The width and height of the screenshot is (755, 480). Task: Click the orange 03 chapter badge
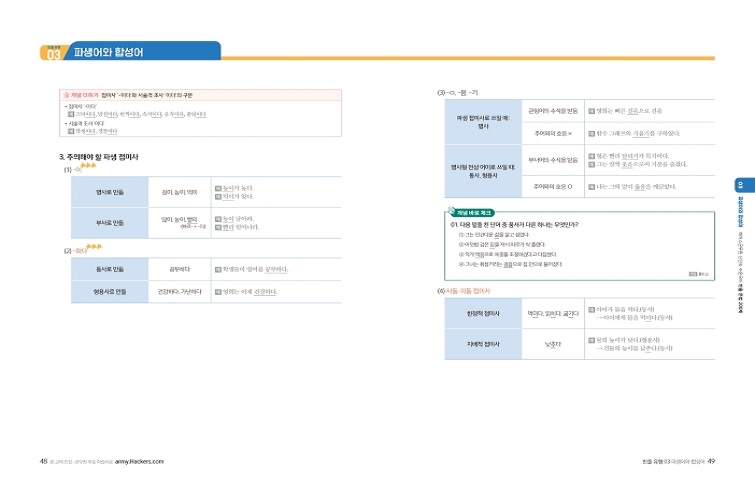52,54
